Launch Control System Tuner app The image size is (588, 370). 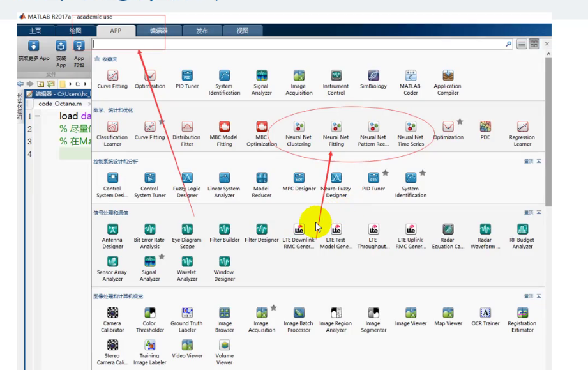149,185
